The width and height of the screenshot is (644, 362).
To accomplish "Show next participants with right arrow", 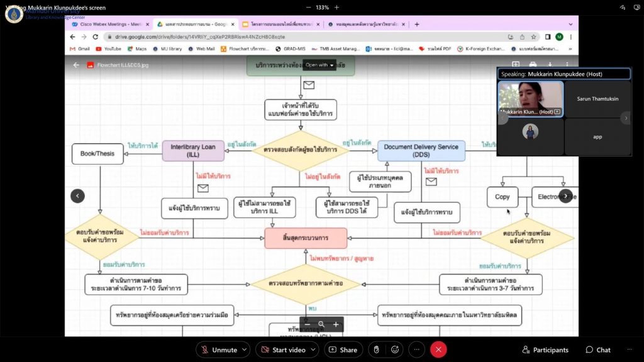I will 625,118.
